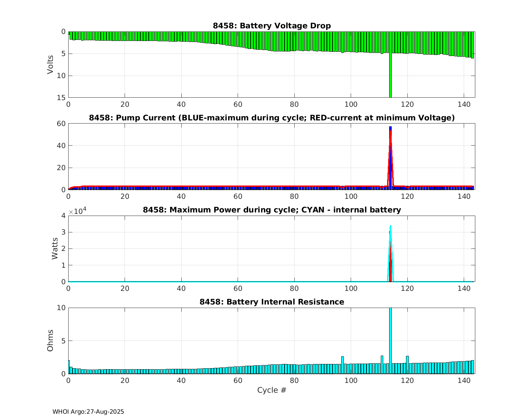Click the Volts y-axis label
The height and width of the screenshot is (420, 525).
(50, 64)
